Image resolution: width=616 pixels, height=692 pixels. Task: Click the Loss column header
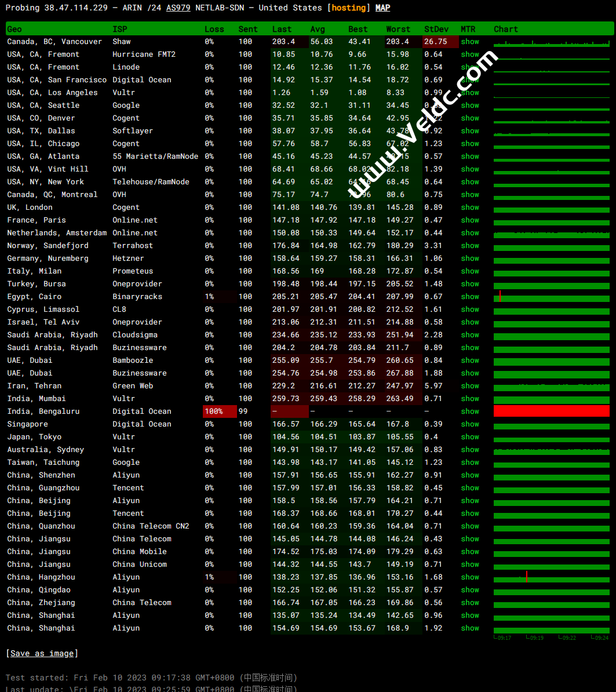(x=214, y=29)
